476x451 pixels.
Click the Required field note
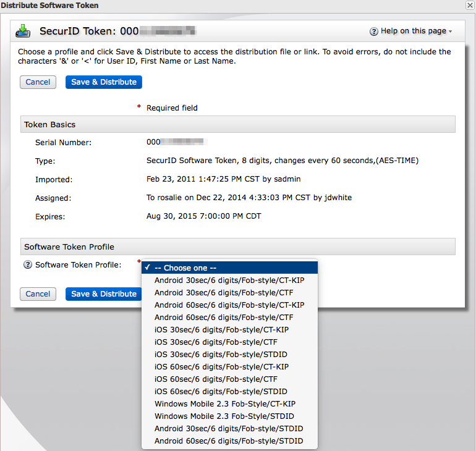[172, 108]
